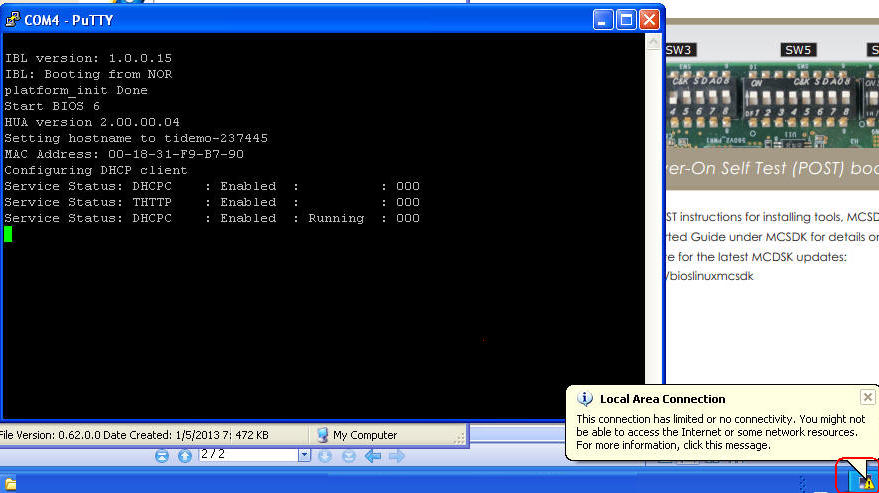Click the "Configuring DHCP client" line

(96, 170)
